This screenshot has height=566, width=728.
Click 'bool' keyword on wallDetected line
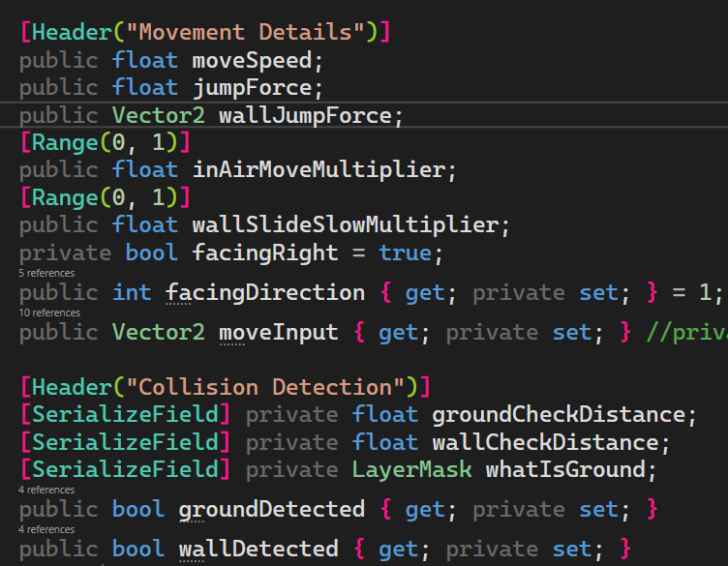[x=138, y=550]
